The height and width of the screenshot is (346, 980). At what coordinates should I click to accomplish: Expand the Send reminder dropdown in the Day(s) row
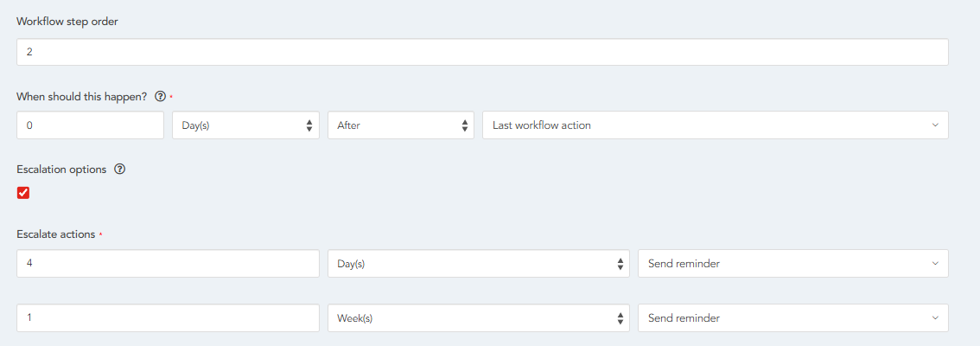coord(792,264)
